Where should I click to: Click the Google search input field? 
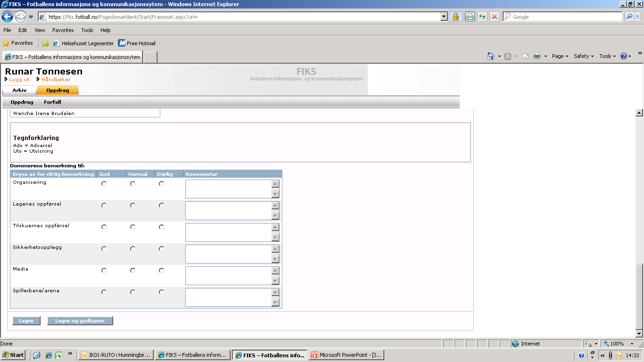tap(563, 16)
